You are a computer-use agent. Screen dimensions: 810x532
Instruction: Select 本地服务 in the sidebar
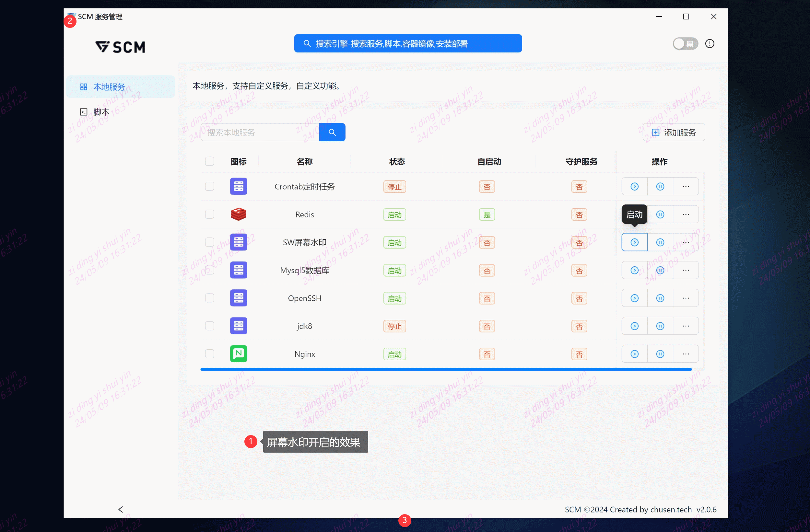coord(108,87)
